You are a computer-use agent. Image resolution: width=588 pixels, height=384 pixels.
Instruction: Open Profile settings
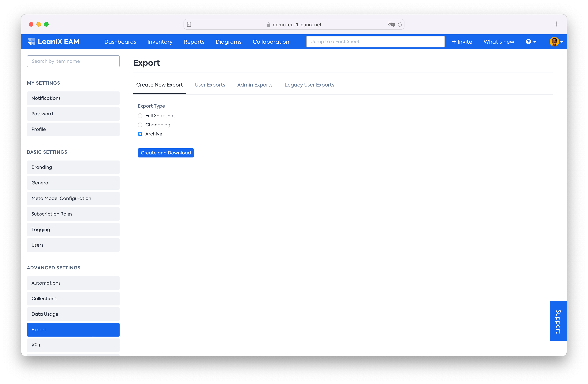[x=73, y=129]
